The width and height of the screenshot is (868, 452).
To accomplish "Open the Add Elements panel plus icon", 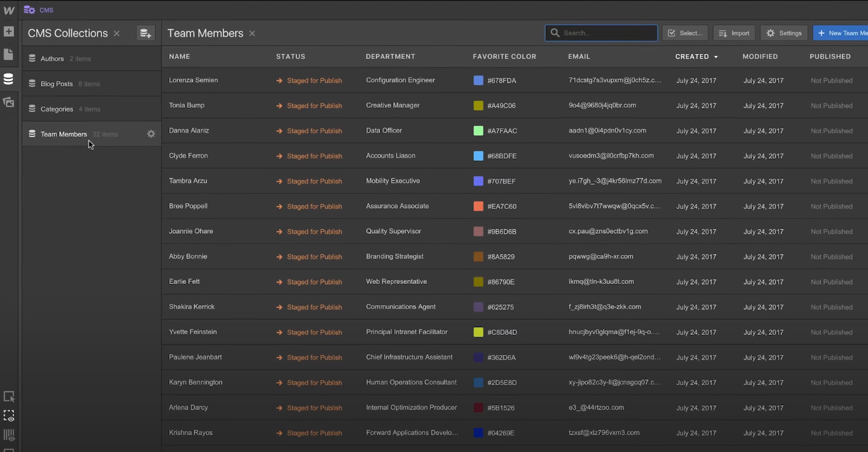I will 8,31.
